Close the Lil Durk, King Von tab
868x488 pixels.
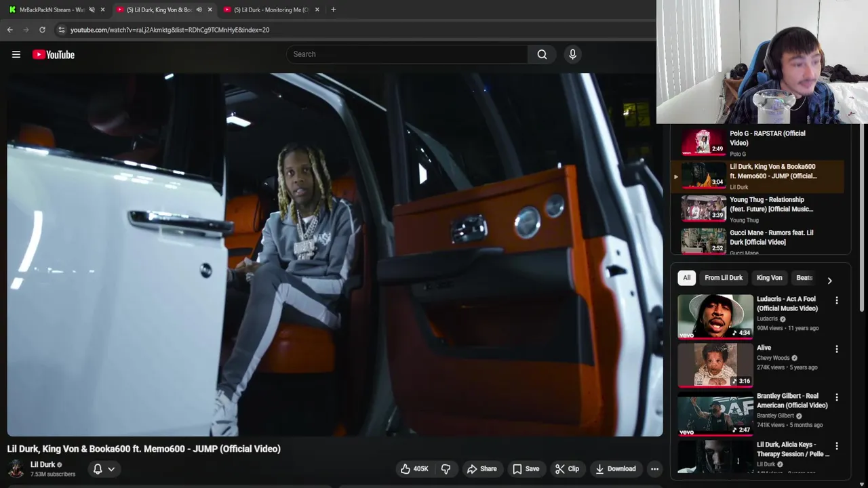point(210,9)
